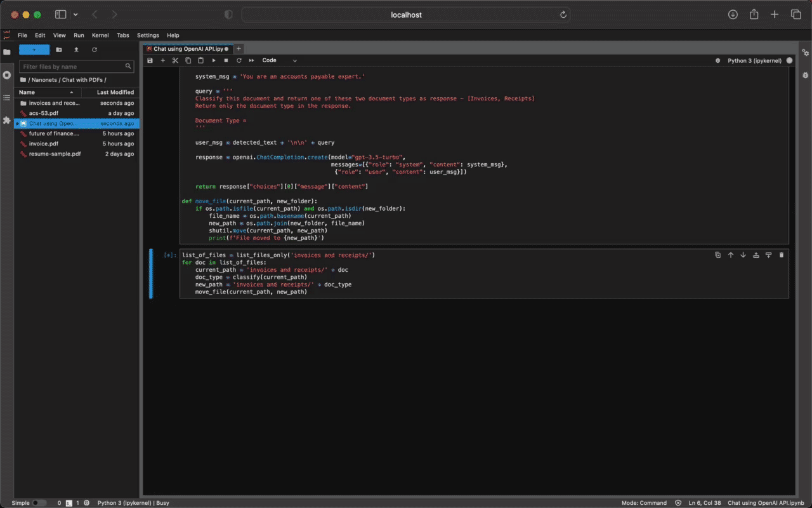The image size is (812, 508).
Task: Move the selected cell up with the arrow icon
Action: coord(731,255)
